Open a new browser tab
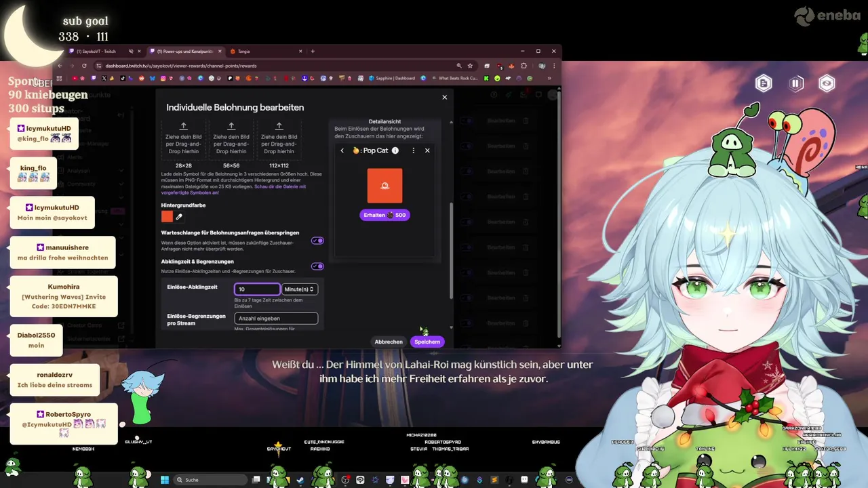The image size is (868, 488). [x=313, y=52]
